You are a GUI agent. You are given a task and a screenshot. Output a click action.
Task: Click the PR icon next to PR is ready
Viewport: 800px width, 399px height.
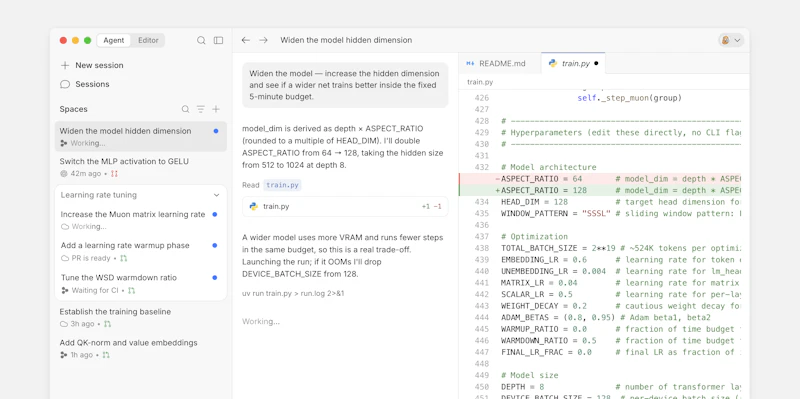123,258
